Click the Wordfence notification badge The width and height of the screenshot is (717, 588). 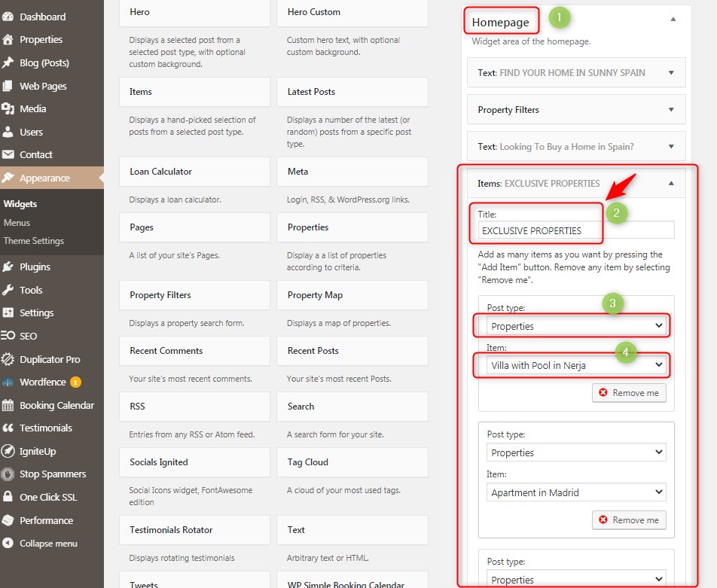pos(75,382)
